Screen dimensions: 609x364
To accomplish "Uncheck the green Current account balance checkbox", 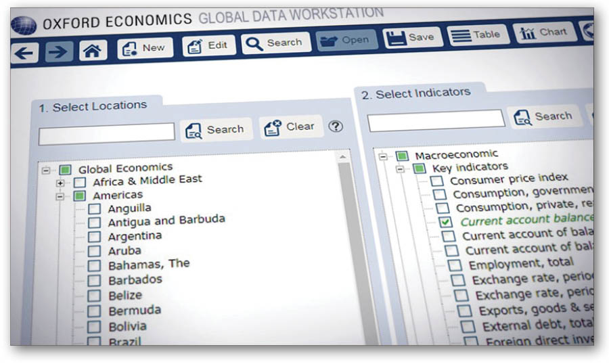I will click(446, 222).
